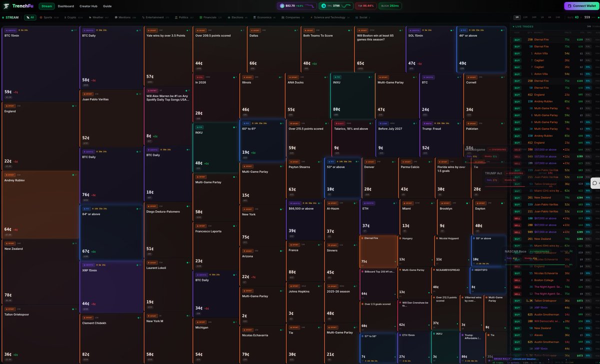Open the Before July 2027 card
The width and height of the screenshot is (600, 364).
coord(396,138)
